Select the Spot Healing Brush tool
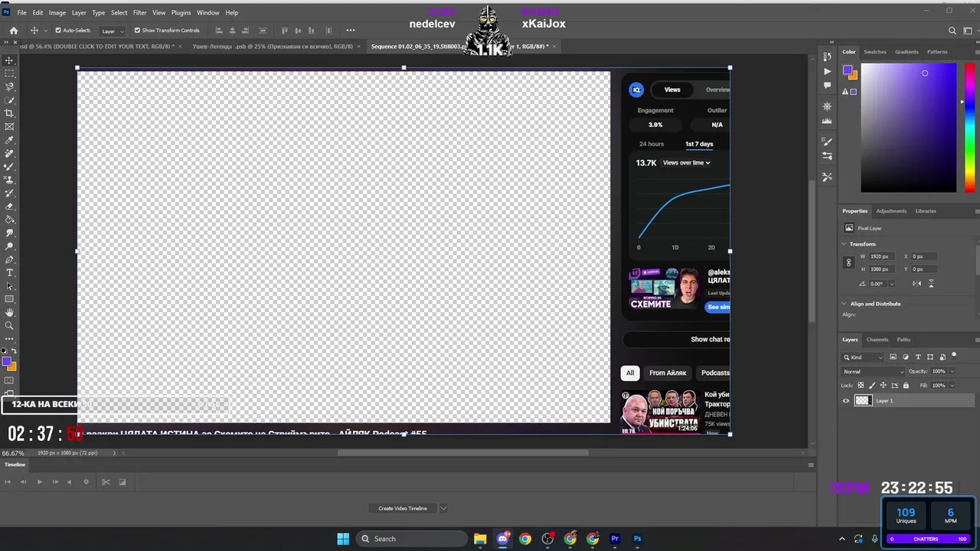This screenshot has height=551, width=980. coord(9,153)
